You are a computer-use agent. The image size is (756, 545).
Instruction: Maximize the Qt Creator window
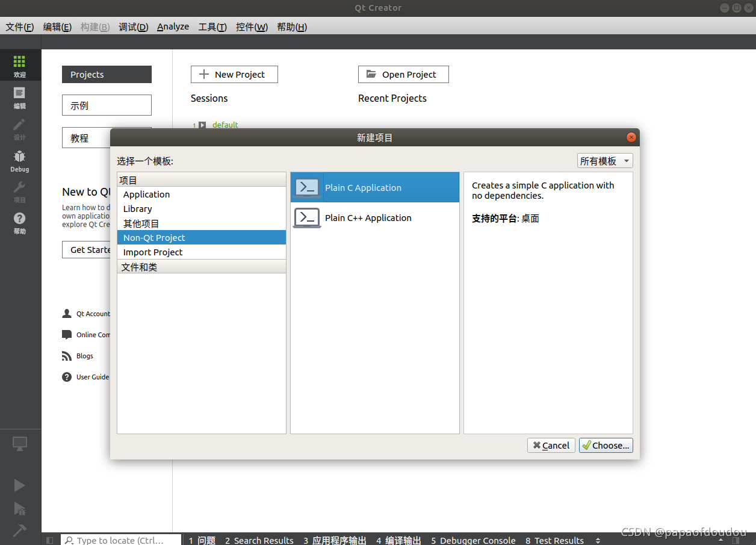[736, 8]
